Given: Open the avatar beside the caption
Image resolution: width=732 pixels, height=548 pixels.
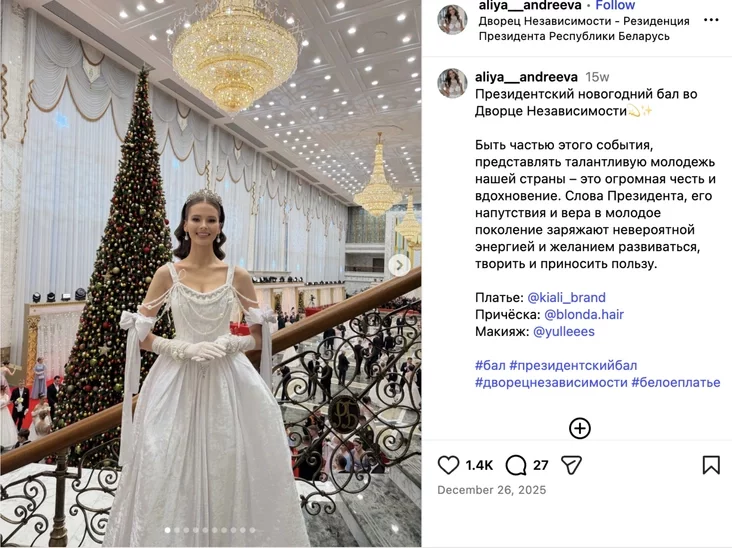Looking at the screenshot, I should coord(452,83).
